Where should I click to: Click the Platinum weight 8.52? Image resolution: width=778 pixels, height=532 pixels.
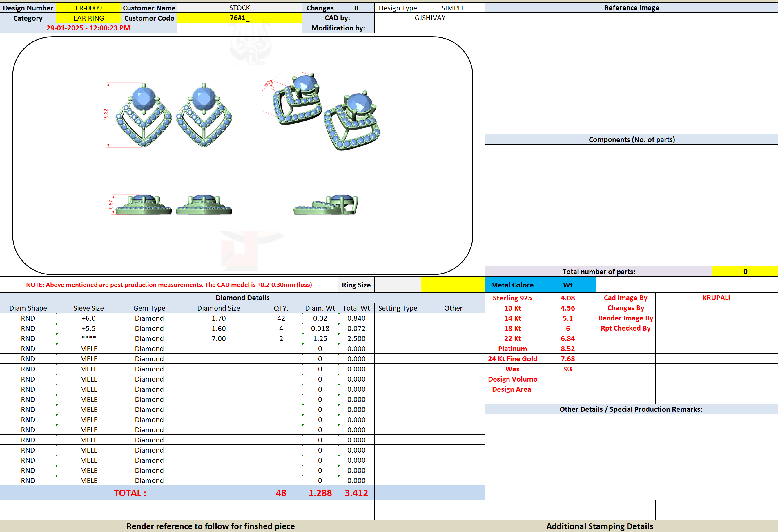tap(568, 349)
